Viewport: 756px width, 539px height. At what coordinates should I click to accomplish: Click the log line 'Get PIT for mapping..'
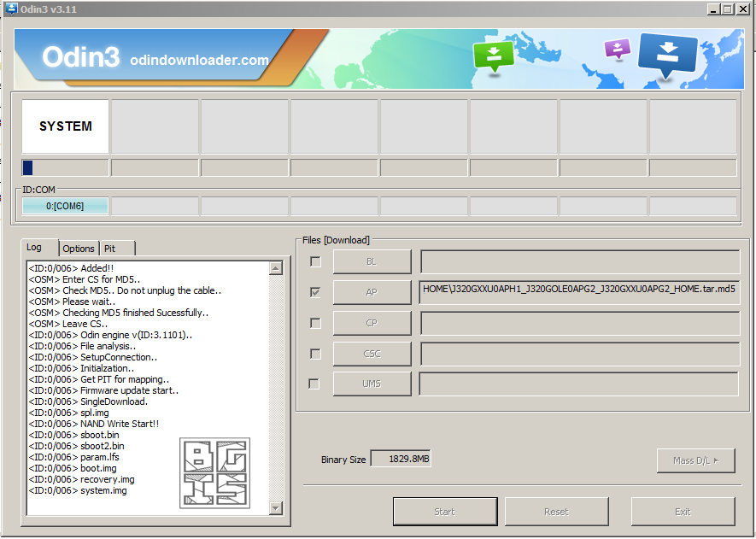click(x=99, y=379)
